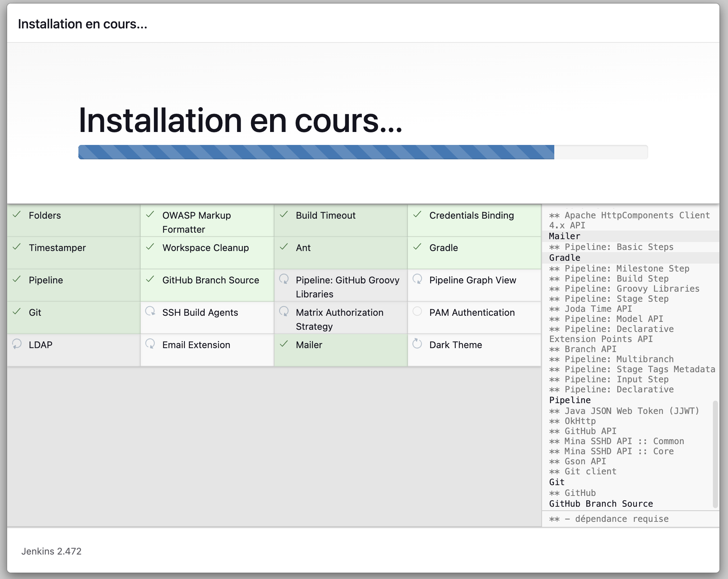This screenshot has width=728, height=579.
Task: Click the checkmark icon next to Folders
Action: 17,215
